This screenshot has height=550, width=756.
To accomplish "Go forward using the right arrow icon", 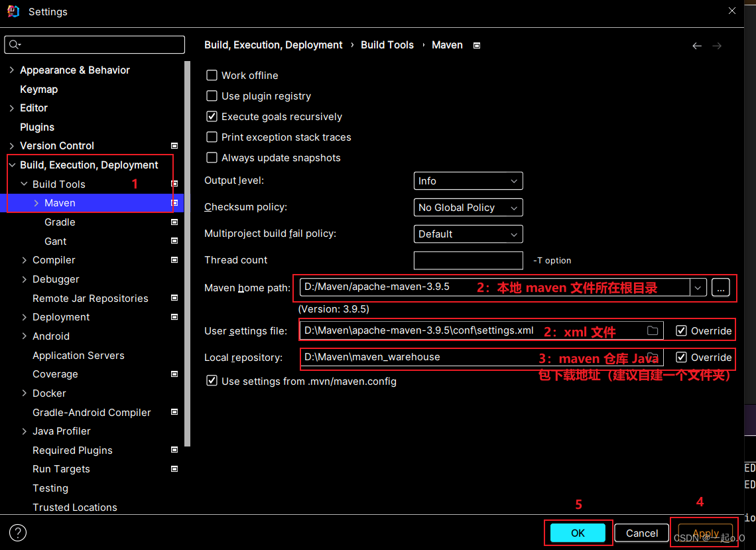I will (717, 46).
